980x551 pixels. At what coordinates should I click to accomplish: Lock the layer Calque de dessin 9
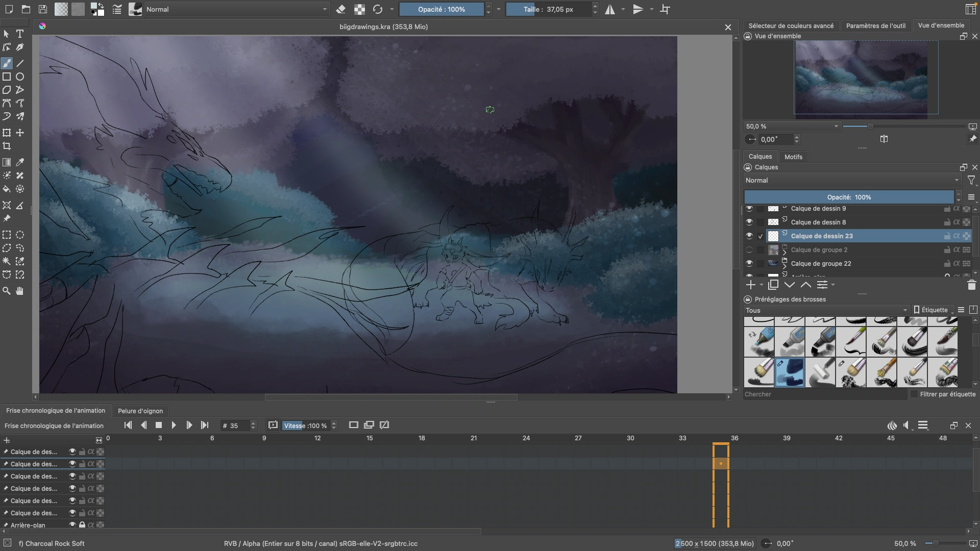[x=947, y=208]
